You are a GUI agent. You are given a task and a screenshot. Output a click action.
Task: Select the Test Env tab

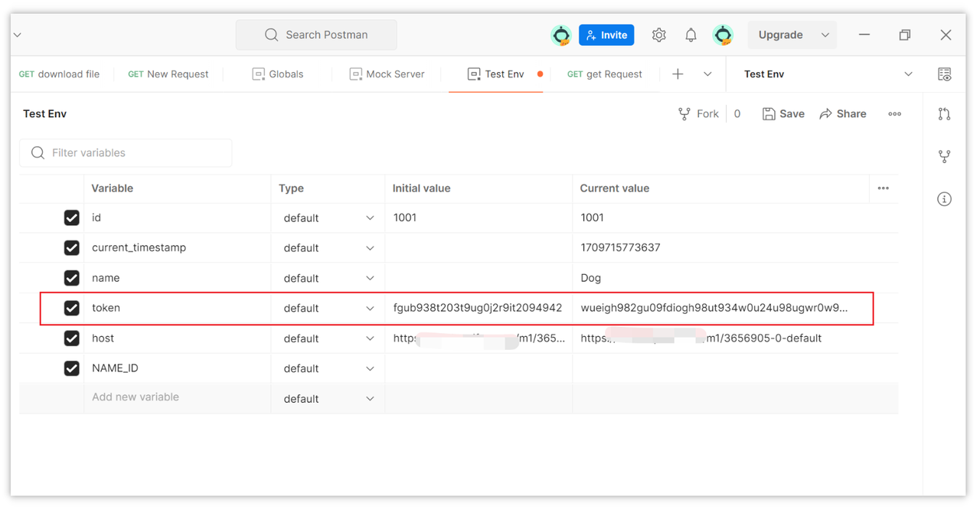pos(496,74)
